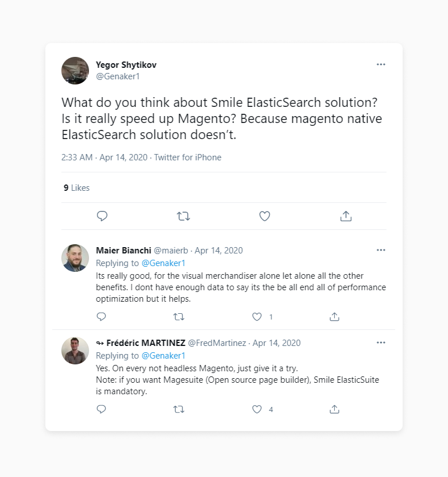This screenshot has width=448, height=477.
Task: Share the main tweet
Action: [x=346, y=216]
